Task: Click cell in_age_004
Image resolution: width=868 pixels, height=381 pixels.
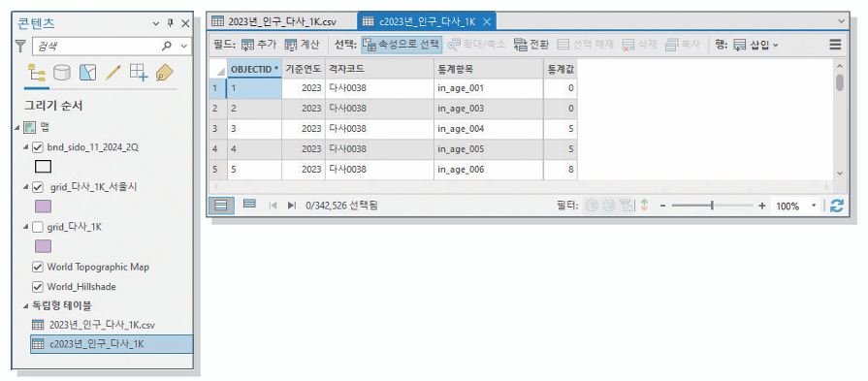Action: pos(488,129)
